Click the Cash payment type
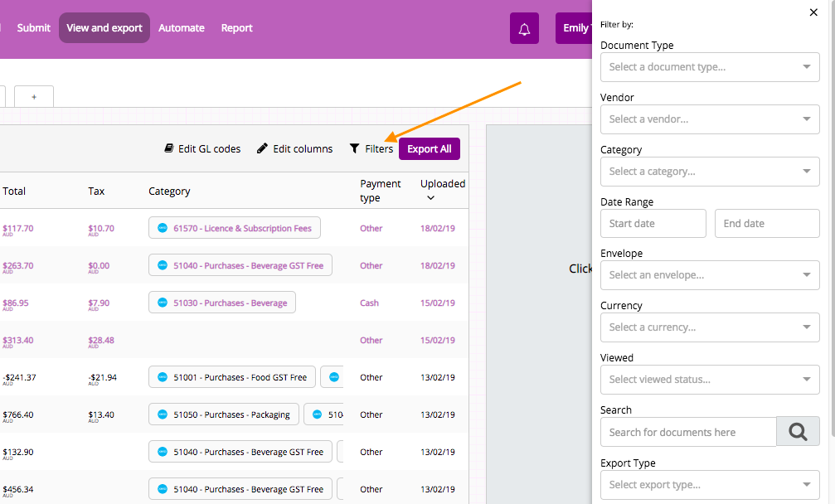This screenshot has width=835, height=504. (x=369, y=303)
